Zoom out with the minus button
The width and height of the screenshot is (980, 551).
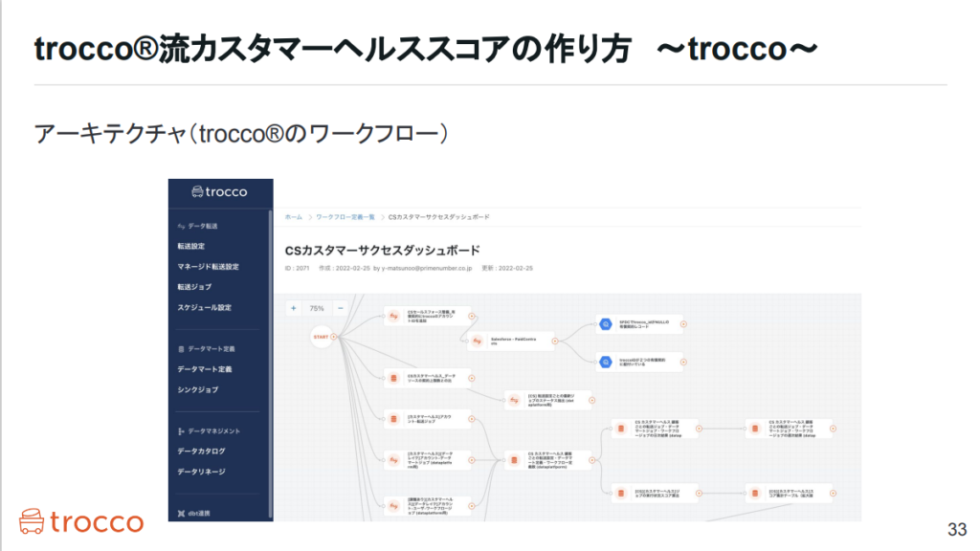click(340, 308)
